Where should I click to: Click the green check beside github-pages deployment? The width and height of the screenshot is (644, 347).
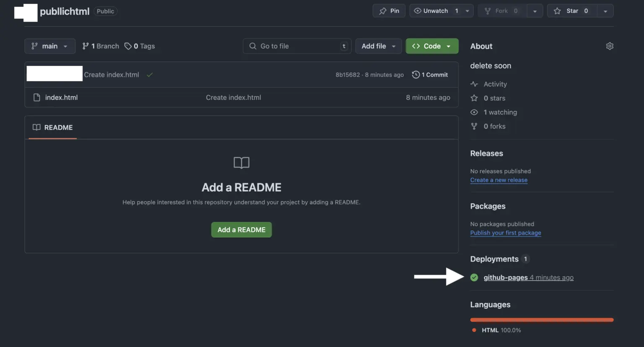474,277
